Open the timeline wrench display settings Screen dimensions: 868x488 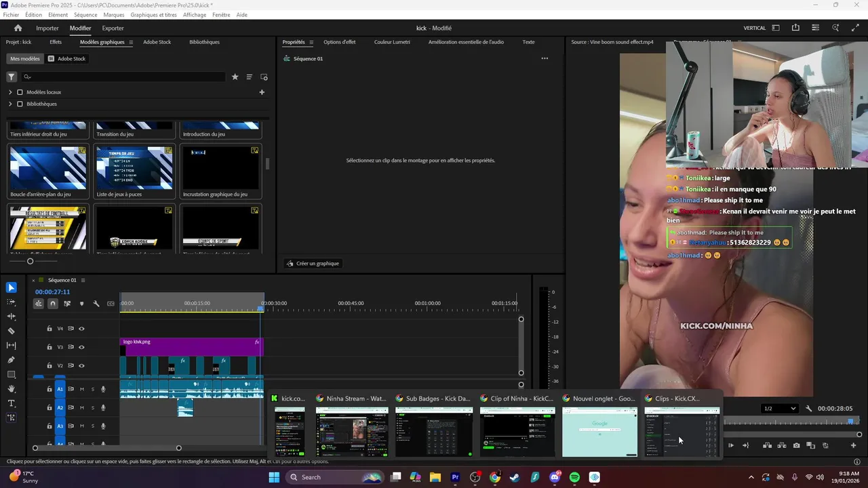(x=96, y=304)
